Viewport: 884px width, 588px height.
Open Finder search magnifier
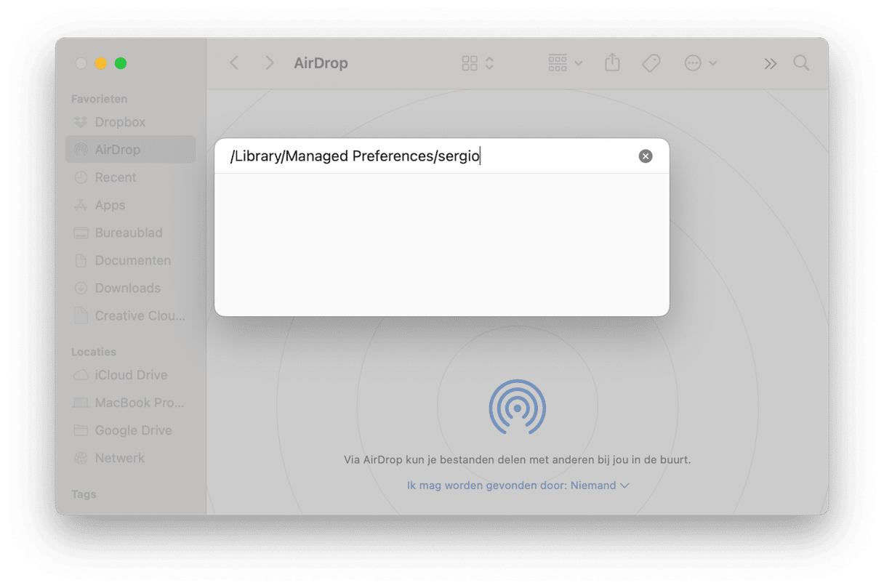(x=801, y=63)
